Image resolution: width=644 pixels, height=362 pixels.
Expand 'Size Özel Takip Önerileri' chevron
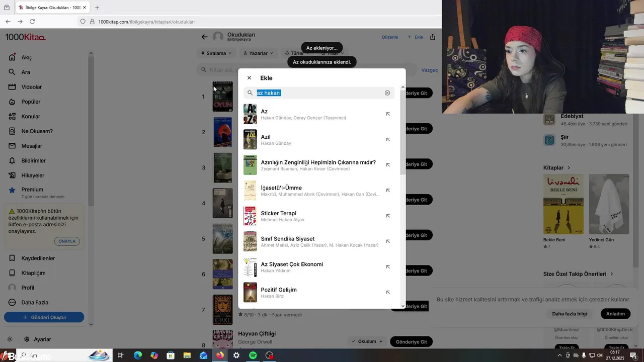click(x=612, y=274)
